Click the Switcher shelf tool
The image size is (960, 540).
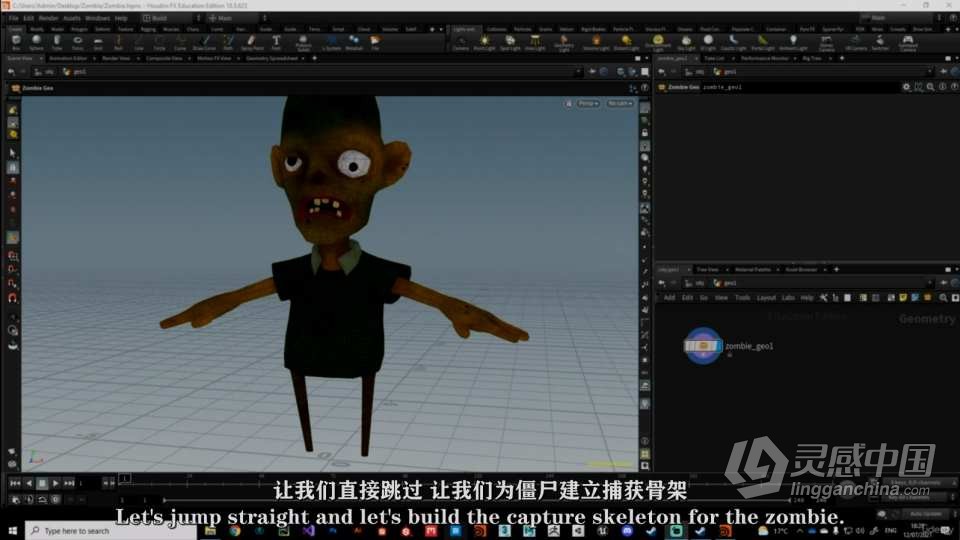pyautogui.click(x=880, y=42)
